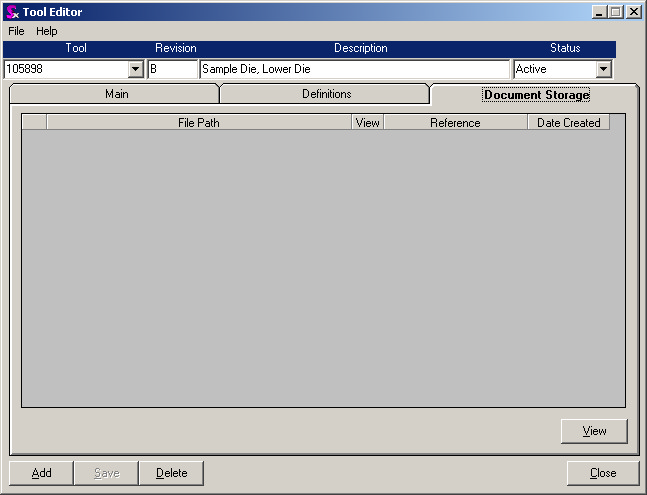Open the Help menu
Viewport: 647px width, 495px height.
pyautogui.click(x=47, y=31)
